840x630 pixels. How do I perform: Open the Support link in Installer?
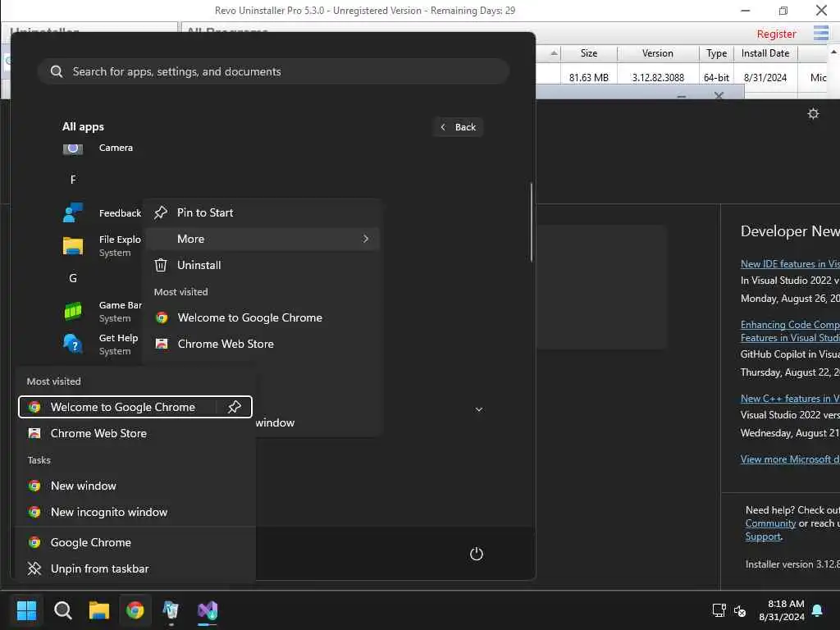tap(763, 536)
